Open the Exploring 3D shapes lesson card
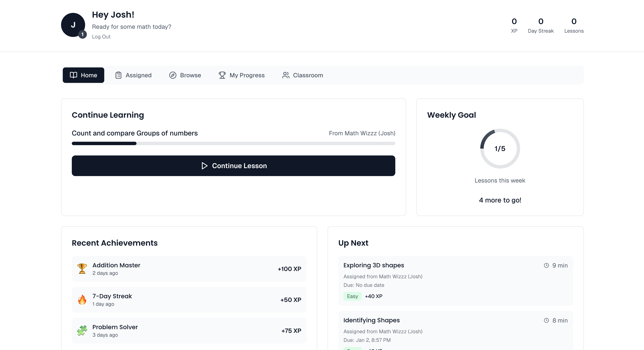The image size is (644, 350). tap(455, 280)
